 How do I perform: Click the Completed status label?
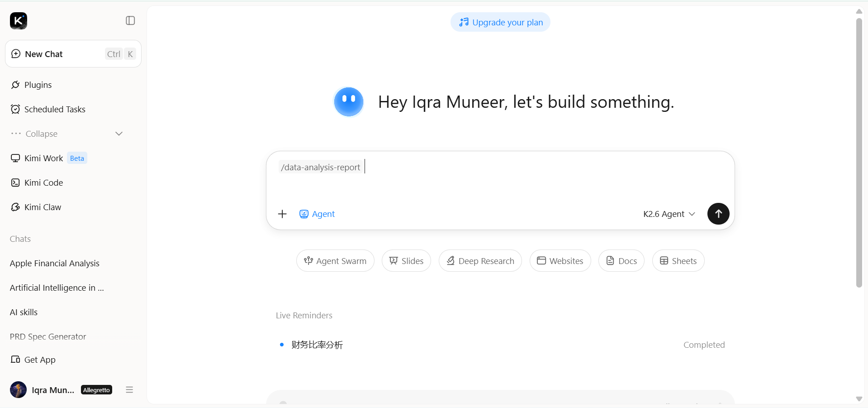[x=704, y=345]
